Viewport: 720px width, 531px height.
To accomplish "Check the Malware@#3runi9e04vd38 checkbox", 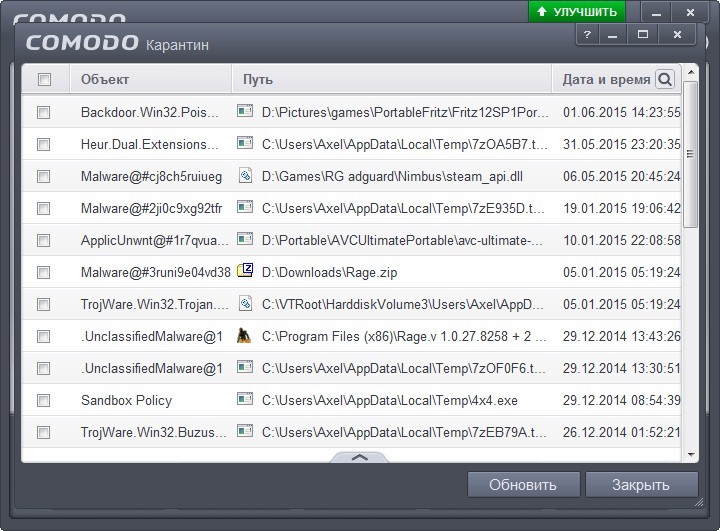I will (44, 272).
